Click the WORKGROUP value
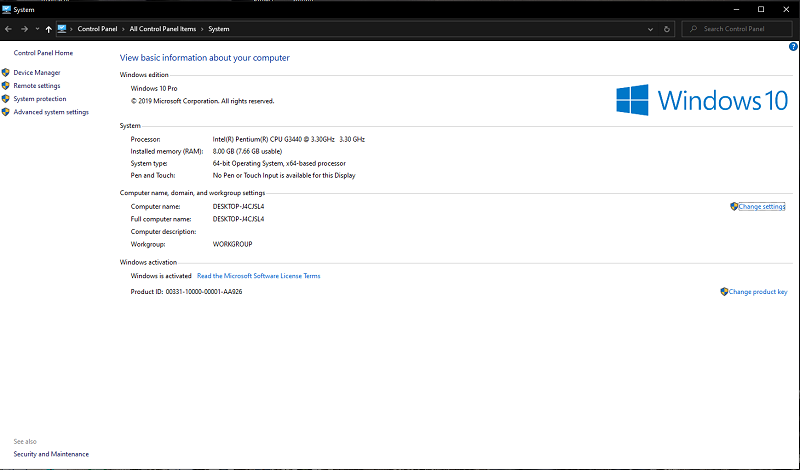This screenshot has width=800, height=470. (x=233, y=244)
